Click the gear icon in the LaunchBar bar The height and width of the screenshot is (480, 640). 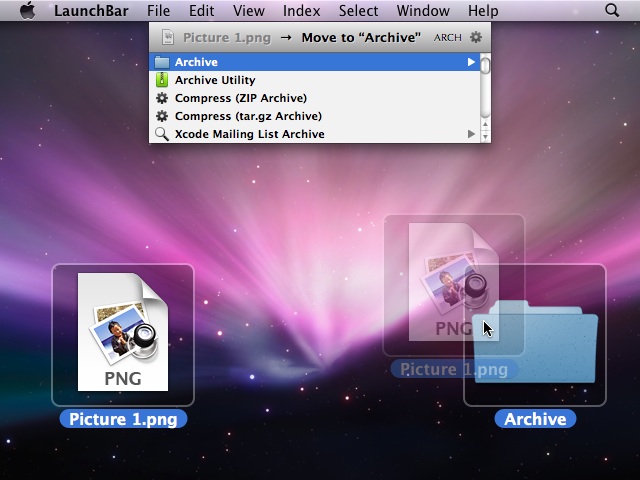476,37
